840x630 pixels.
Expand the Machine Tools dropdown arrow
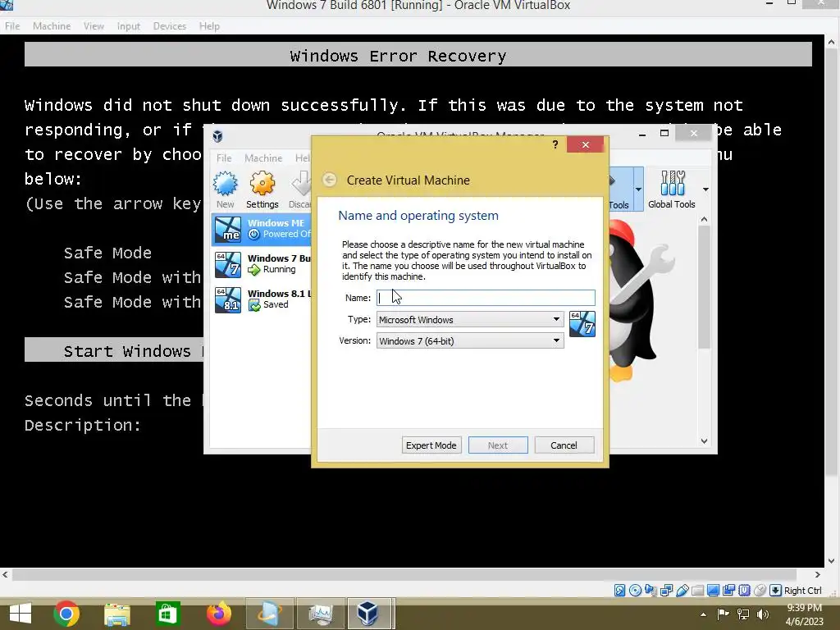pyautogui.click(x=638, y=189)
